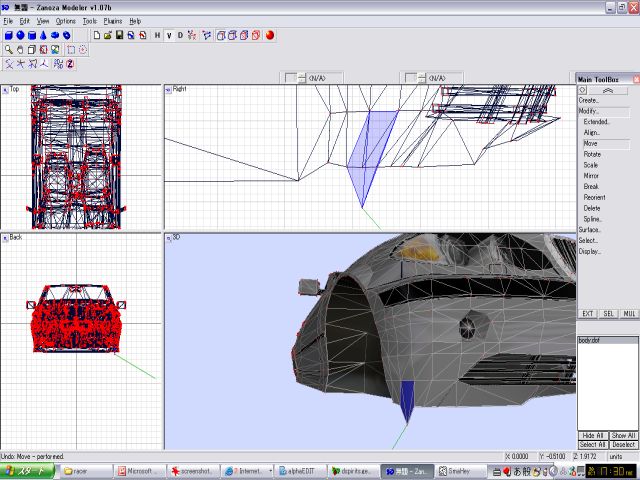Click the blue cube primitive icon
The image size is (640, 480).
pos(8,35)
